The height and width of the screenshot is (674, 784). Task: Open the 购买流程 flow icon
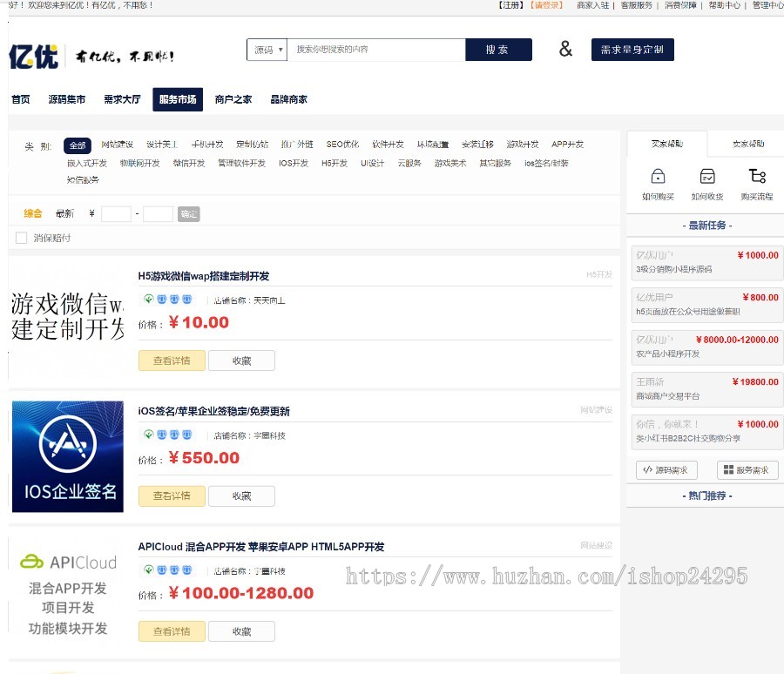click(x=756, y=176)
